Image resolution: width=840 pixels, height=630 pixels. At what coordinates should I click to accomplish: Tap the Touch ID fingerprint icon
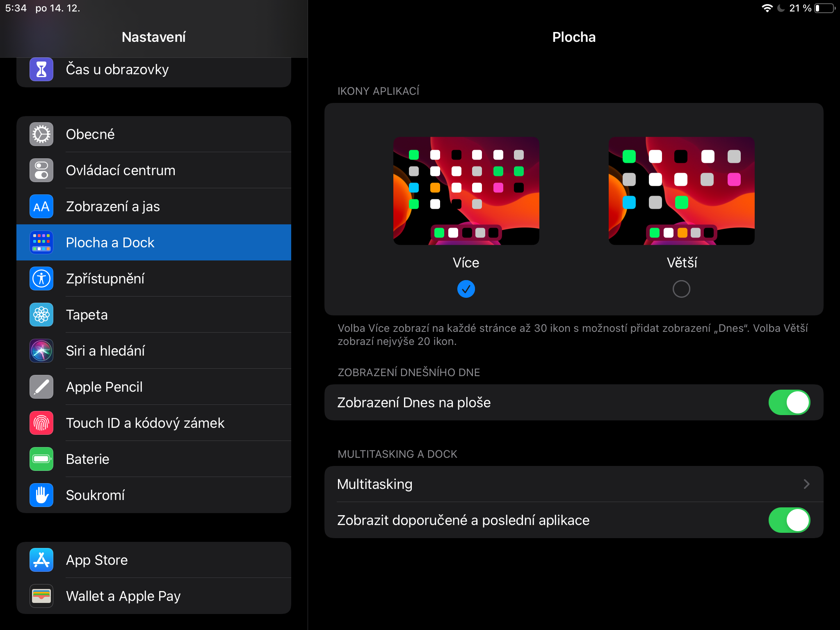click(x=41, y=423)
